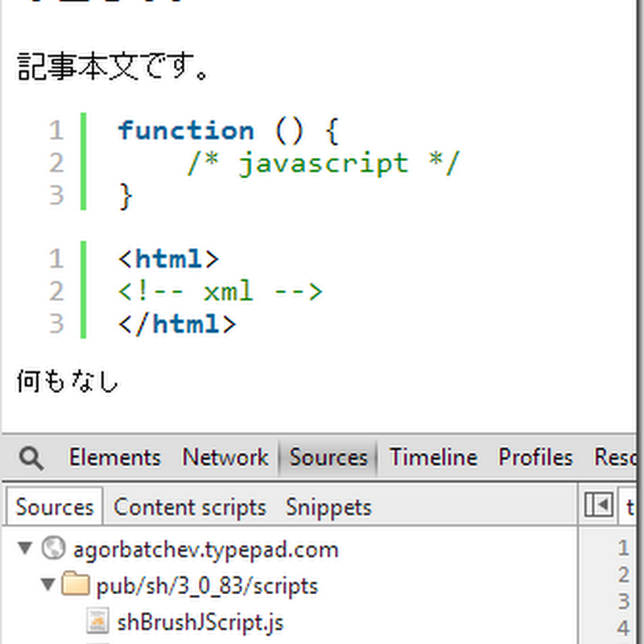Switch to the Network panel

225,457
